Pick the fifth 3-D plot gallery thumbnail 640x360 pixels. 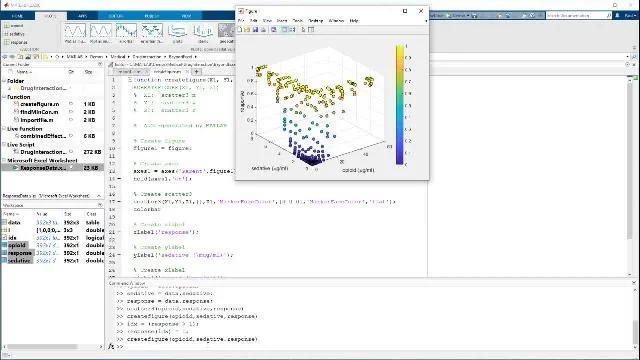click(x=177, y=31)
